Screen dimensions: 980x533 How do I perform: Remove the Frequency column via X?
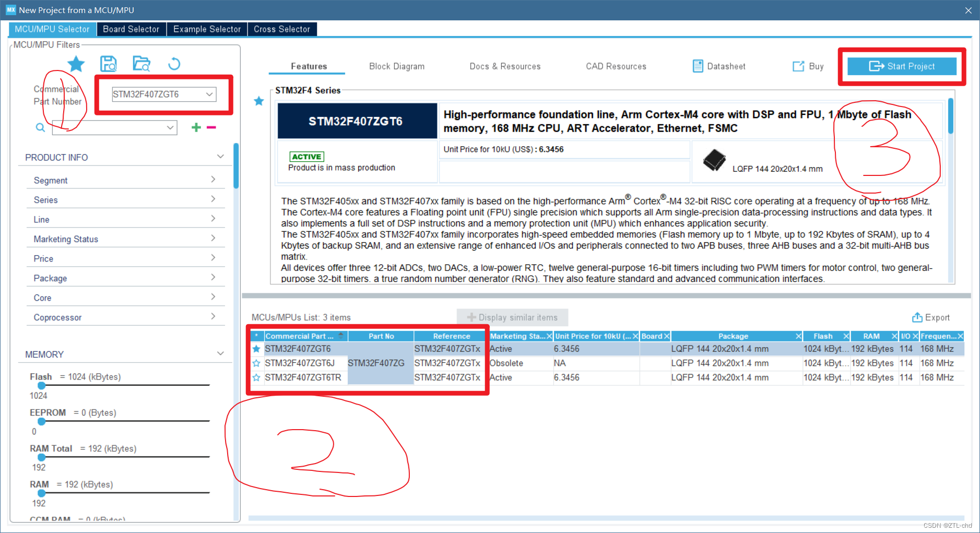pyautogui.click(x=960, y=336)
